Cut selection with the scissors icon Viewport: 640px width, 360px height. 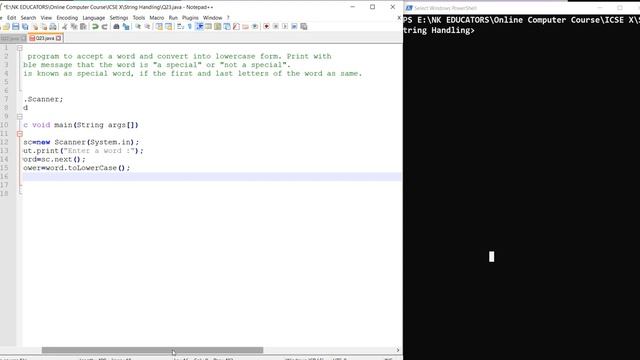tap(64, 27)
